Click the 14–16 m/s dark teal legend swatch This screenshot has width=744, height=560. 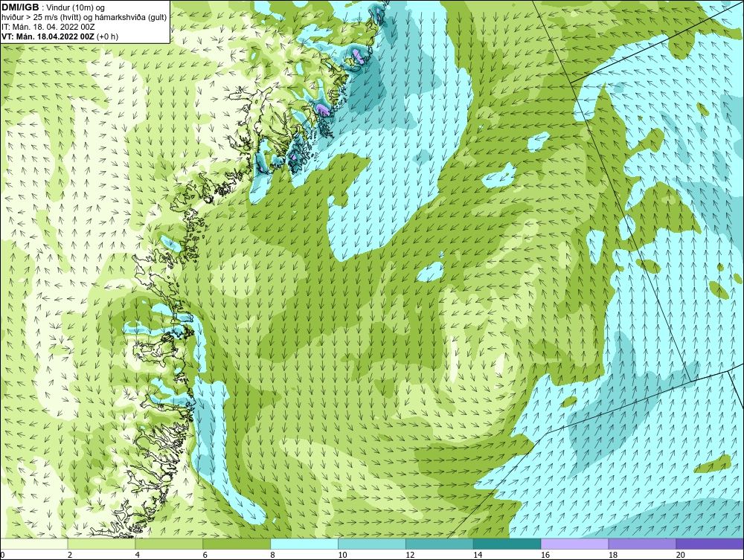pyautogui.click(x=507, y=544)
